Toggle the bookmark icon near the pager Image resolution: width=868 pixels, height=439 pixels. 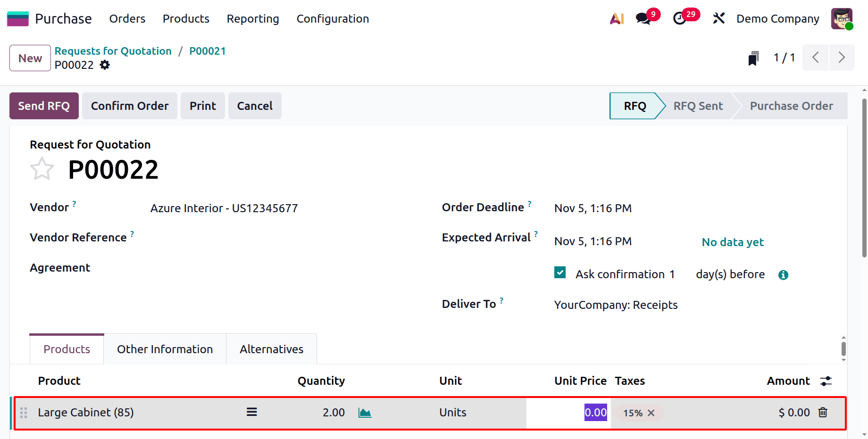[x=753, y=58]
